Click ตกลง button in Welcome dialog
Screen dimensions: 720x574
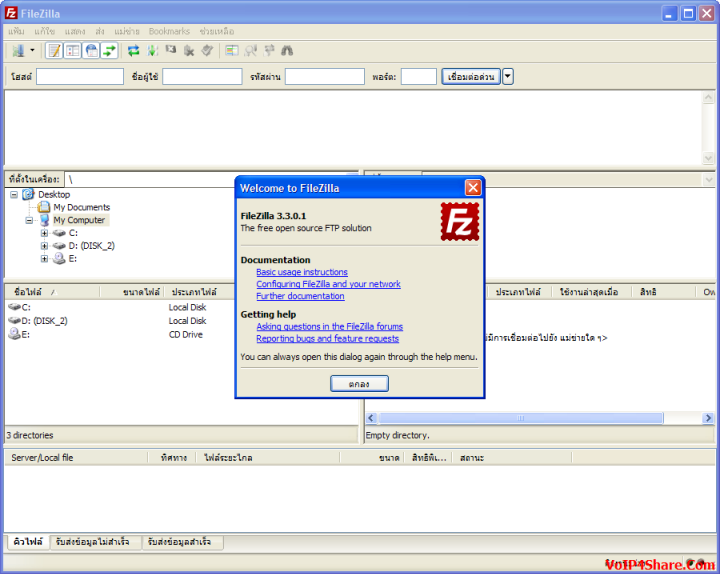point(359,384)
